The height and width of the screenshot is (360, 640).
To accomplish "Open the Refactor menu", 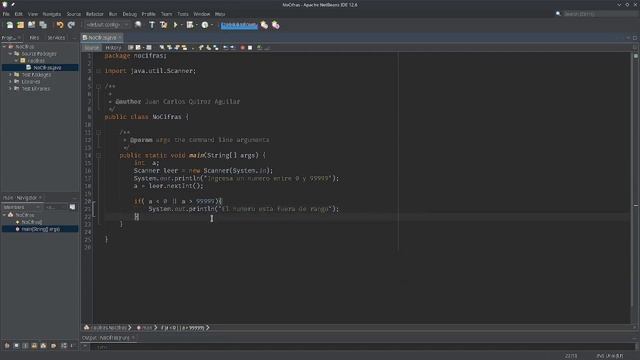I will click(94, 14).
